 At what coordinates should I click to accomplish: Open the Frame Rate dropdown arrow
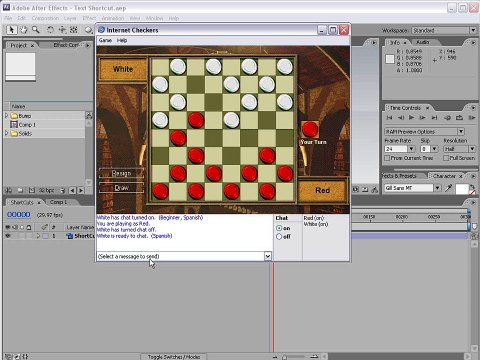[x=411, y=149]
